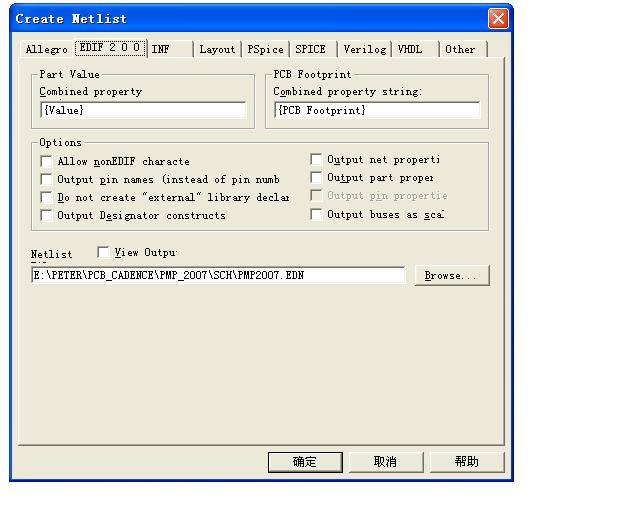Select the SPICE tab
The width and height of the screenshot is (640, 512).
tap(313, 49)
